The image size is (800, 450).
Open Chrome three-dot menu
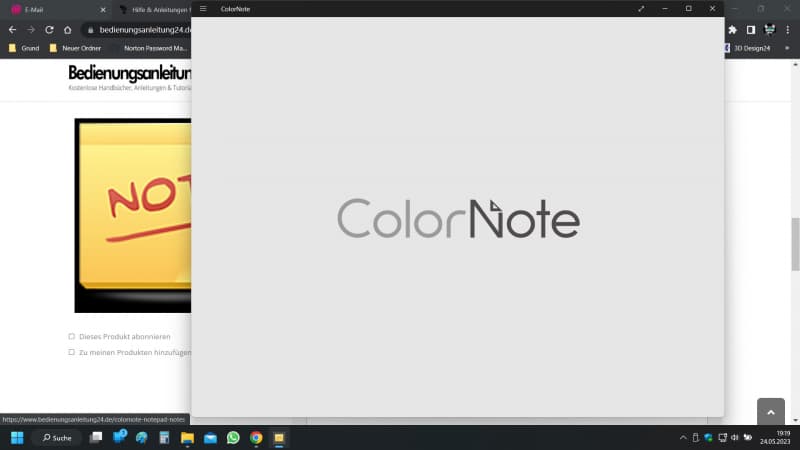coord(788,30)
